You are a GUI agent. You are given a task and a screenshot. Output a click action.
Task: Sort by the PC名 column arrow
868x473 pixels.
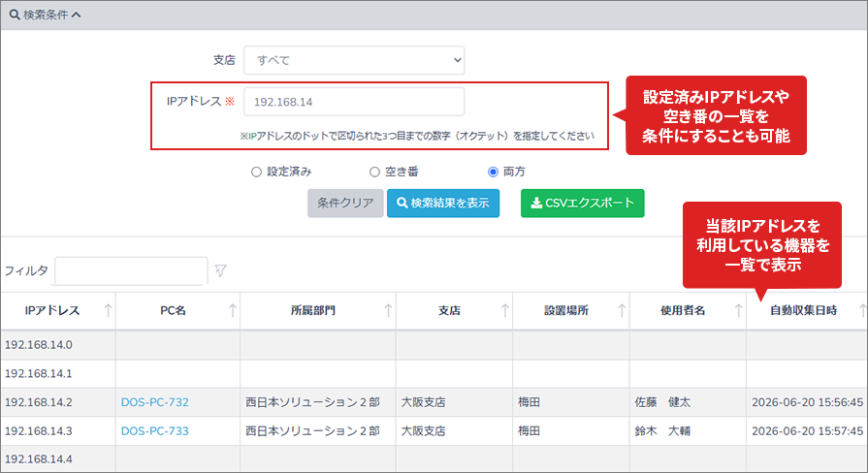pos(233,310)
